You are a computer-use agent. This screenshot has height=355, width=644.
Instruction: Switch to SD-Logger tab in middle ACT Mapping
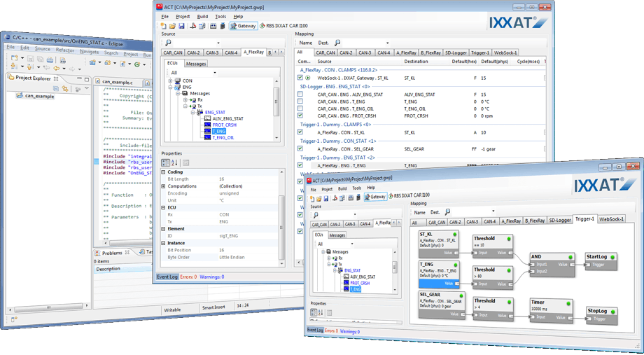(456, 53)
